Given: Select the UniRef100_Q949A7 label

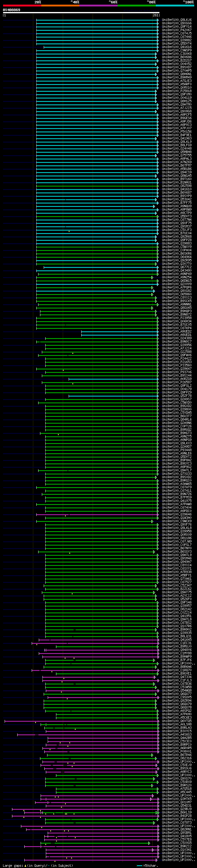Looking at the screenshot, I should click(177, 562).
